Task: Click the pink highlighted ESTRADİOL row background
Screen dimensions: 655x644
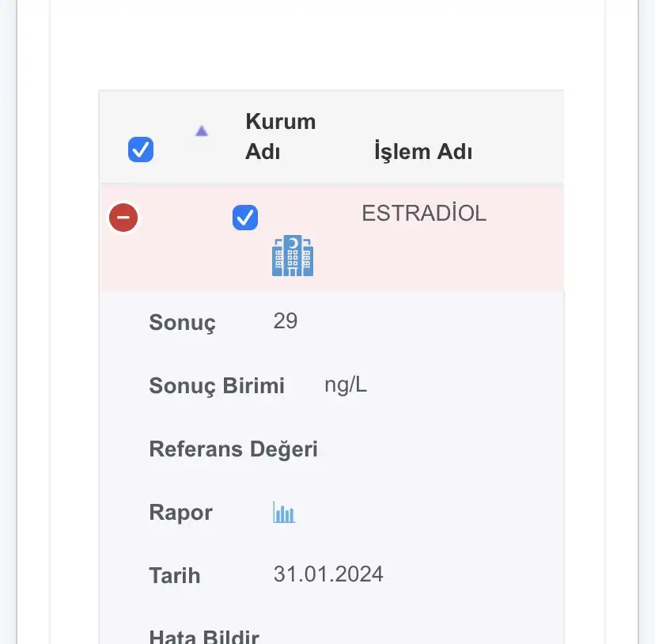Action: click(475, 261)
